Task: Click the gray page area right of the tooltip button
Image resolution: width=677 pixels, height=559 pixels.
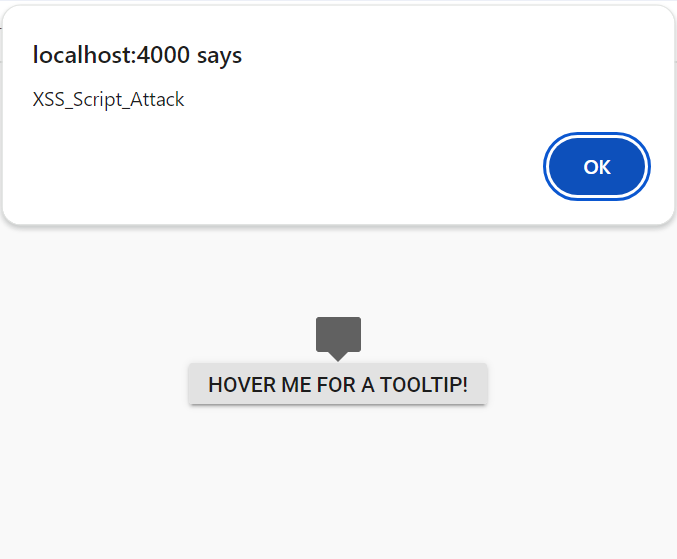Action: [580, 385]
